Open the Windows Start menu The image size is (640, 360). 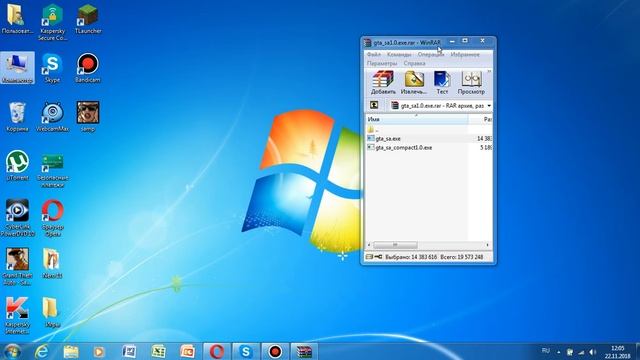click(x=12, y=351)
